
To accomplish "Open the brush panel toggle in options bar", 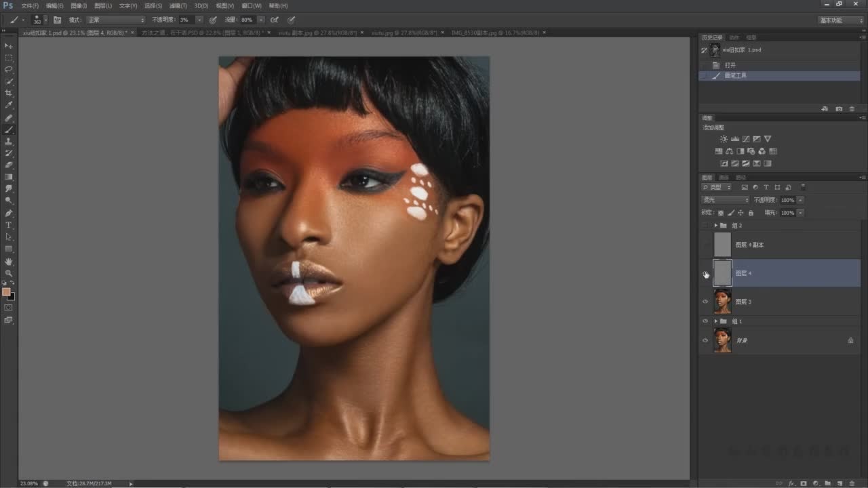I will pos(57,20).
